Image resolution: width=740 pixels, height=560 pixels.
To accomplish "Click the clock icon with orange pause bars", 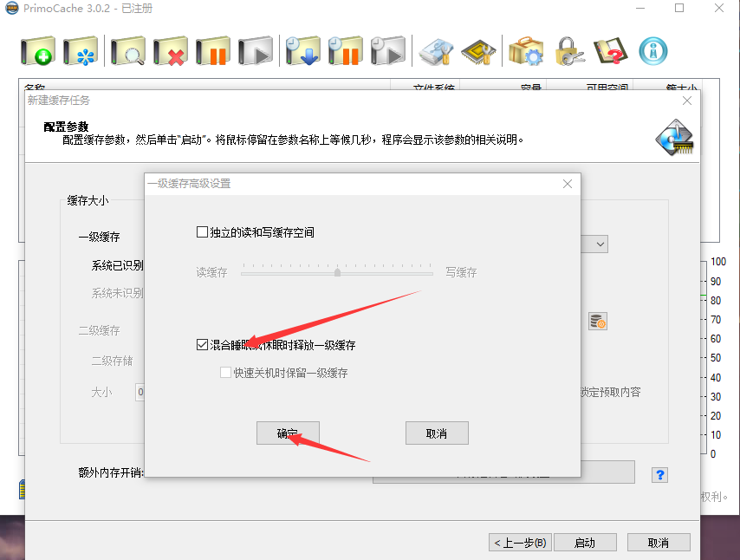I will (x=346, y=51).
